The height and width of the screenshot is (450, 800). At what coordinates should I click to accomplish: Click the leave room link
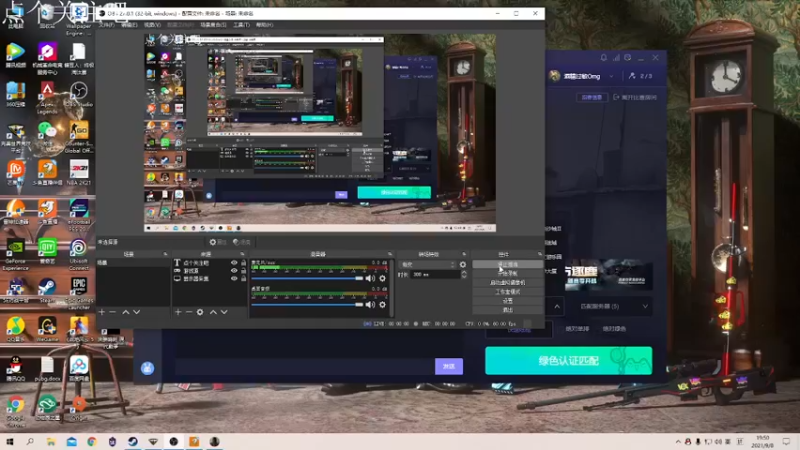tap(635, 97)
